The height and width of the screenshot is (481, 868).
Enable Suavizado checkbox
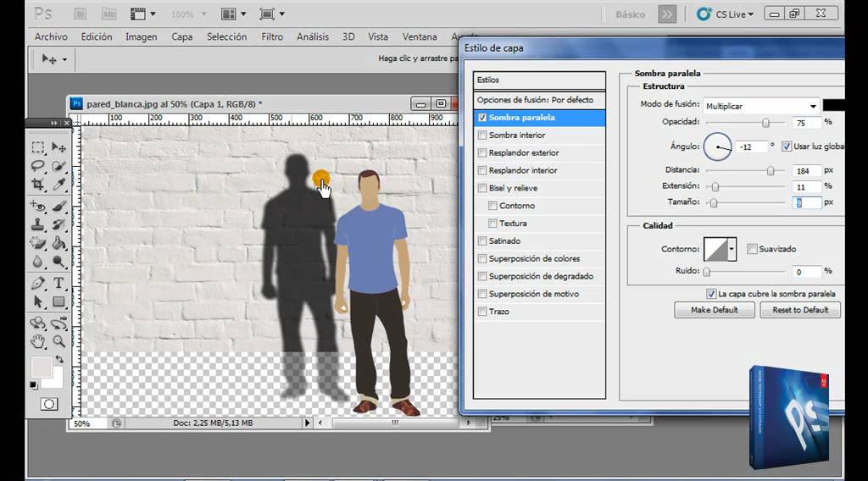pos(752,249)
